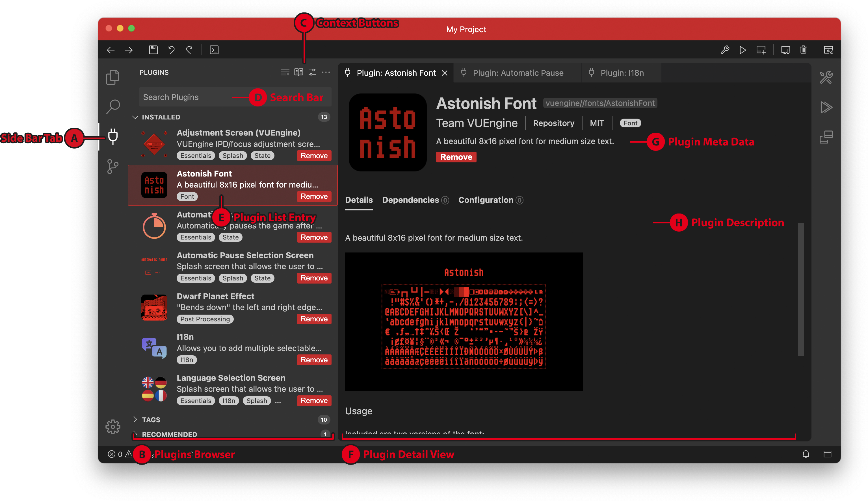The height and width of the screenshot is (501, 868).
Task: Go back with the left arrow icon
Action: [x=111, y=50]
